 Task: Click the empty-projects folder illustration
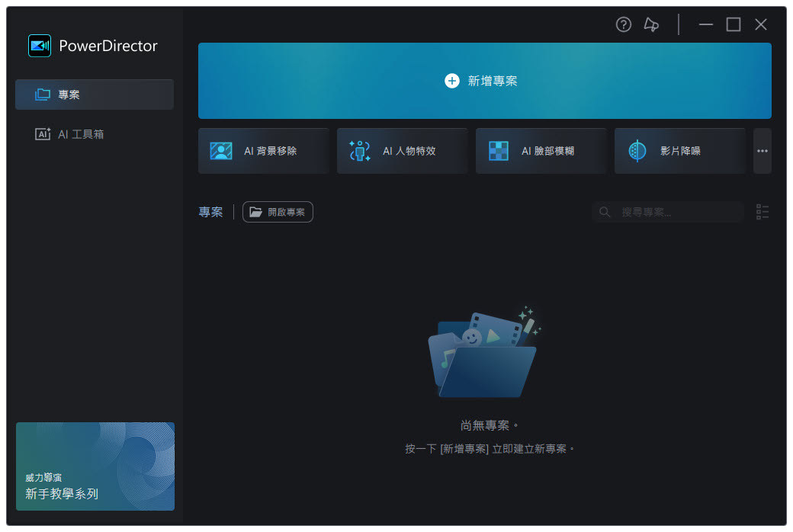(x=484, y=352)
